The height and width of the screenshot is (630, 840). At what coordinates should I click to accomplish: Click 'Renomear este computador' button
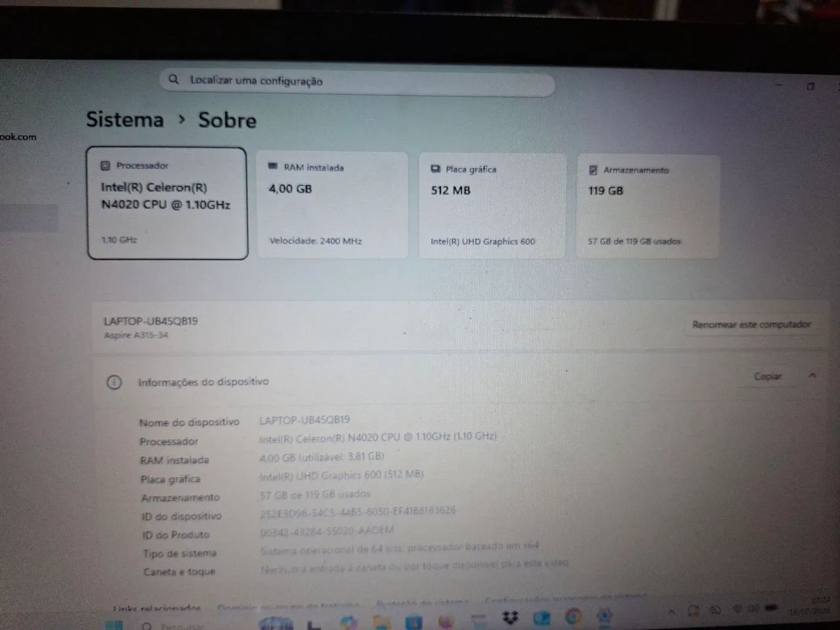(751, 324)
